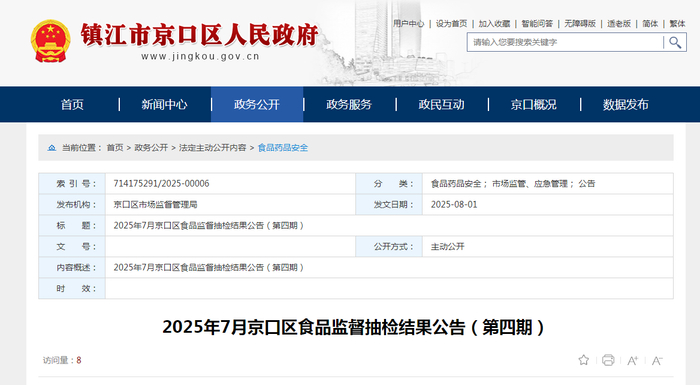Switch to 适老版 elder-friendly version
This screenshot has height=385, width=700.
[x=619, y=24]
